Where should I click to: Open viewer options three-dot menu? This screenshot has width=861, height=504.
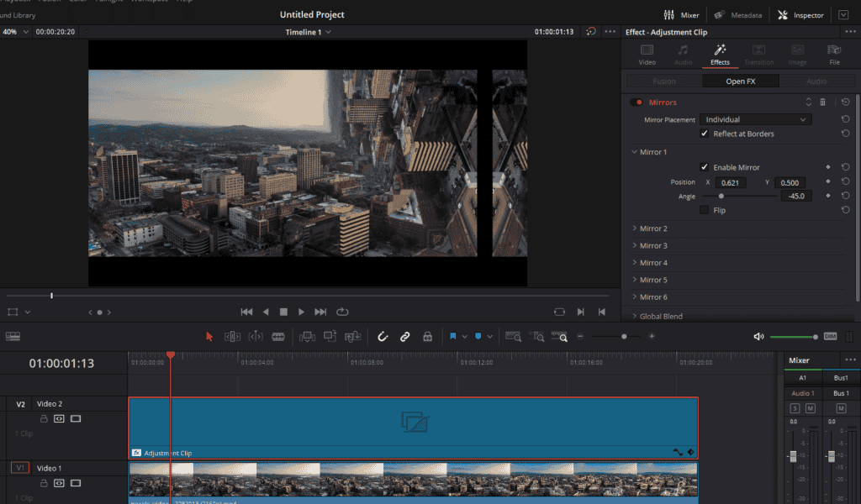610,32
